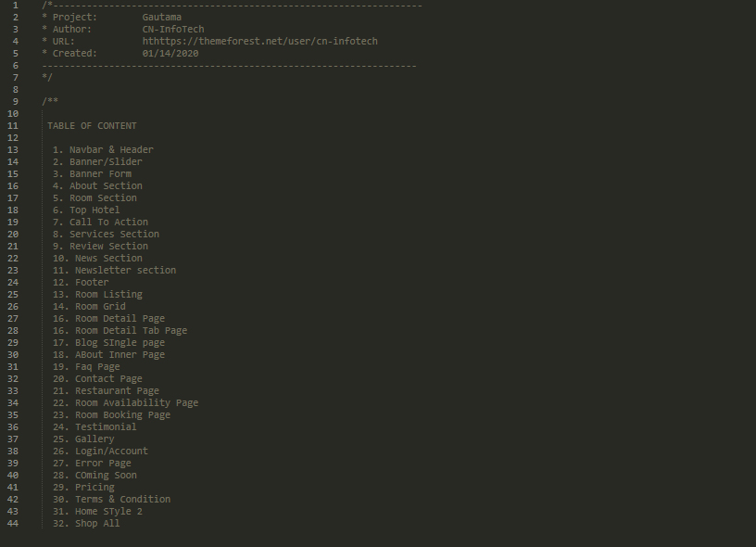Select line number 11 in the gutter
The width and height of the screenshot is (756, 547).
pos(13,126)
